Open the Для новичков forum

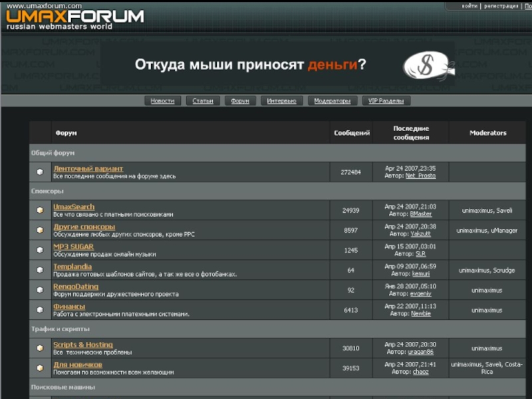pyautogui.click(x=78, y=364)
